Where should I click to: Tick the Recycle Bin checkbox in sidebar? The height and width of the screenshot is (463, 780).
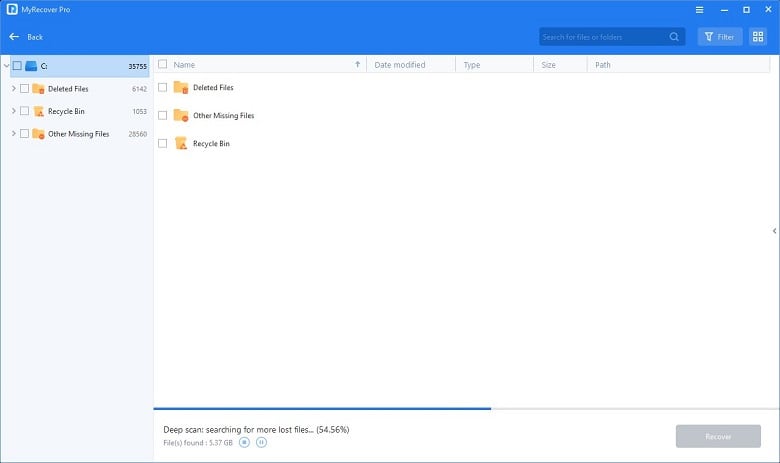point(24,111)
